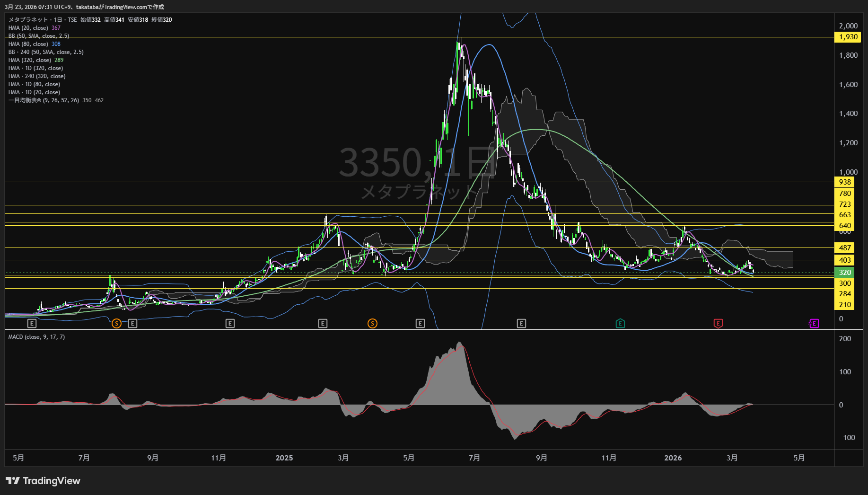Click the yellow 1,930 price level label

tap(848, 37)
